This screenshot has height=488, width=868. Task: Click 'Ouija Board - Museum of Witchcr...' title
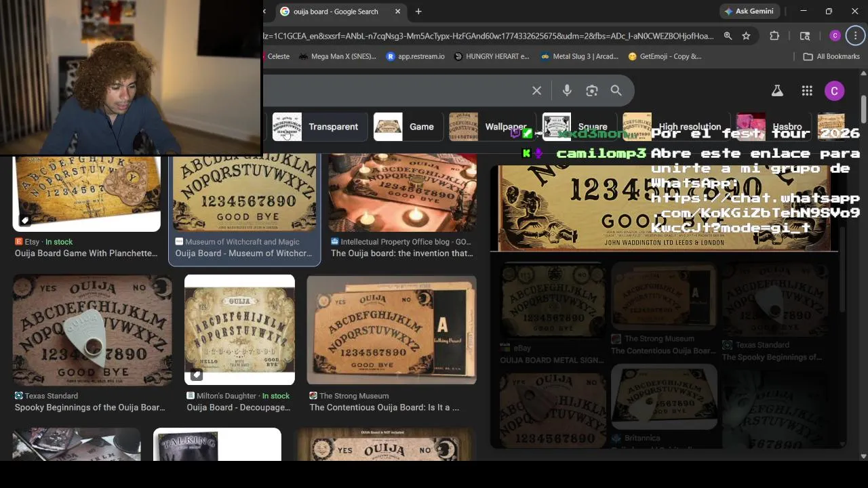click(x=243, y=253)
